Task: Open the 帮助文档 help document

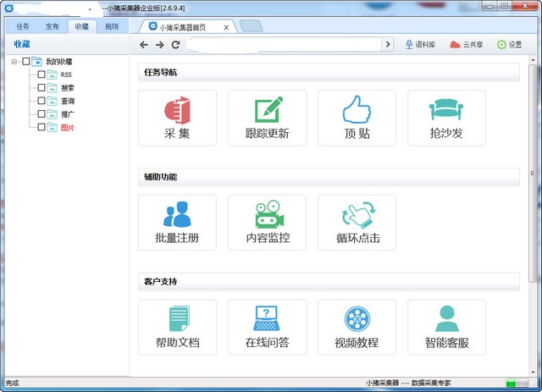Action: click(177, 328)
